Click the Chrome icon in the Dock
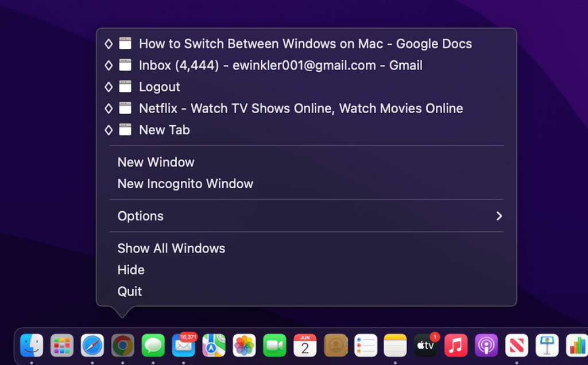588x365 pixels. (123, 345)
